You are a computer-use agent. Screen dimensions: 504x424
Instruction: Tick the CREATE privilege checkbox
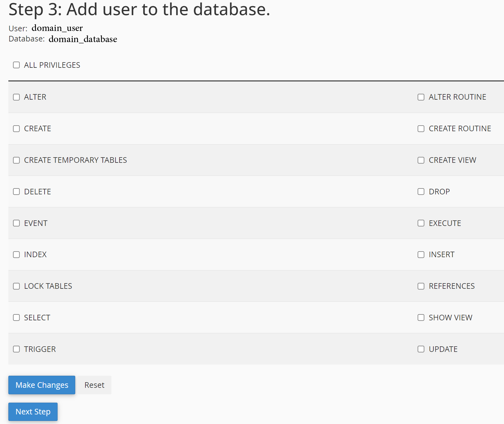(16, 129)
